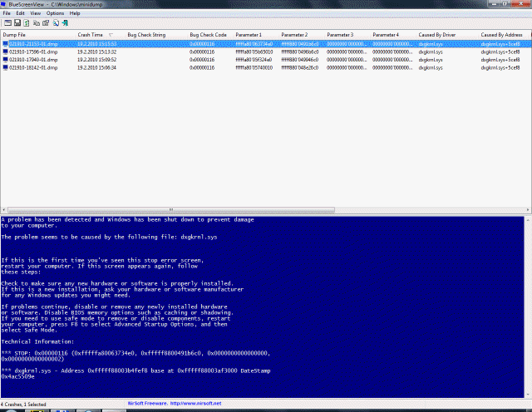Screen dimensions: 532x412
Task: Open the Options menu
Action: pyautogui.click(x=55, y=13)
